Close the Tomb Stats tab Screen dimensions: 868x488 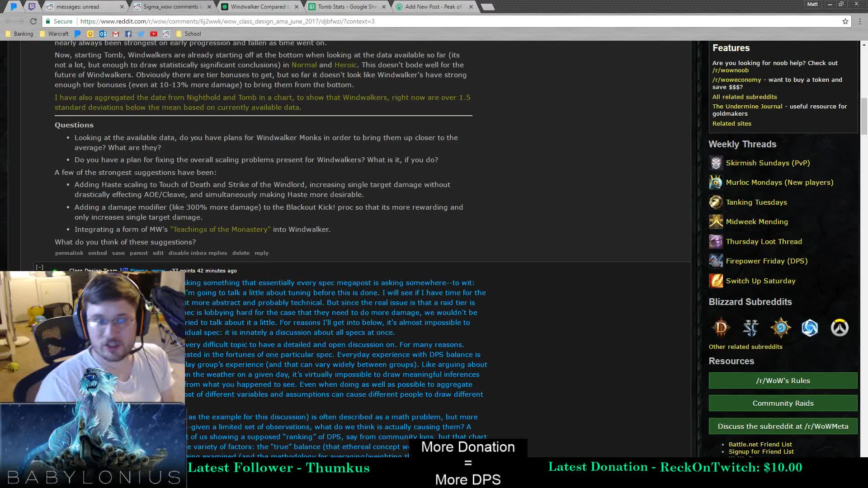(384, 7)
